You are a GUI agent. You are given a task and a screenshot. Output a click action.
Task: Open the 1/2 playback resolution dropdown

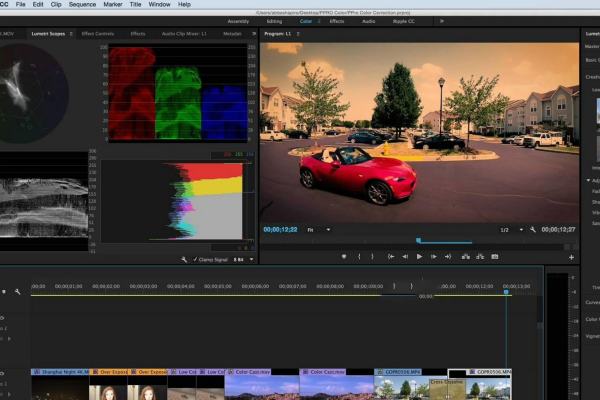511,230
